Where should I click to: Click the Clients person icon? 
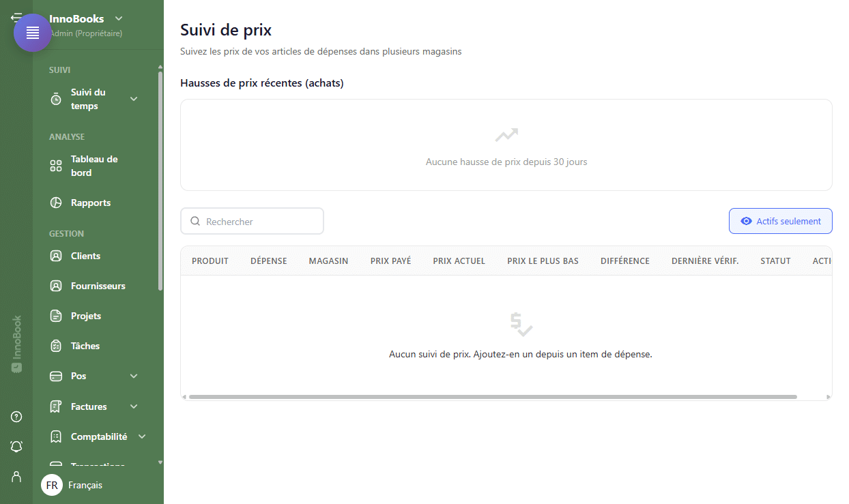click(56, 256)
